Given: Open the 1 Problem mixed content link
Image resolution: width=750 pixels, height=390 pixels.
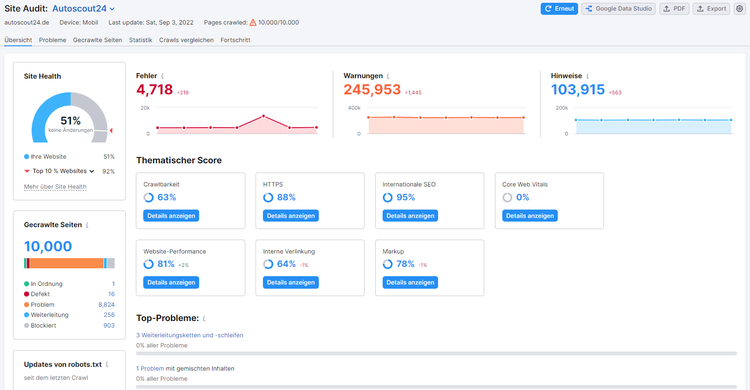Looking at the screenshot, I should [x=150, y=368].
